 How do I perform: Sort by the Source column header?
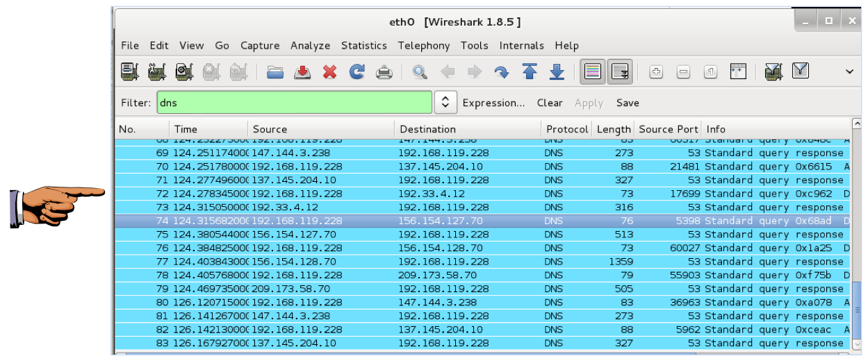click(x=322, y=129)
